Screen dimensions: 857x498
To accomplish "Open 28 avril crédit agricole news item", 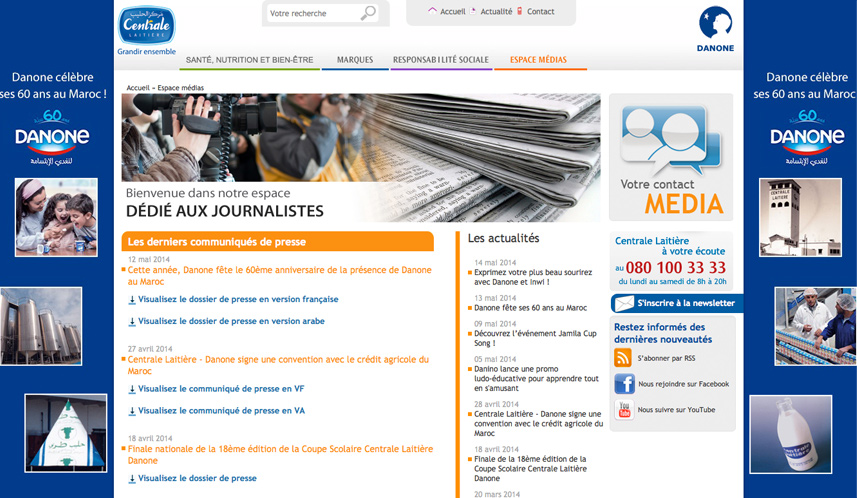I will pos(538,424).
